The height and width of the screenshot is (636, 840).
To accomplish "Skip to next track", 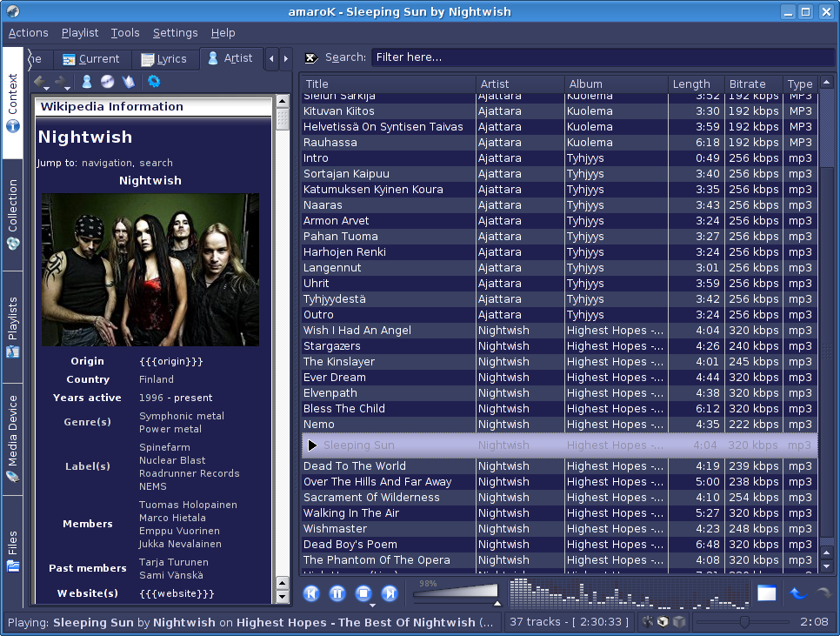I will click(x=390, y=593).
